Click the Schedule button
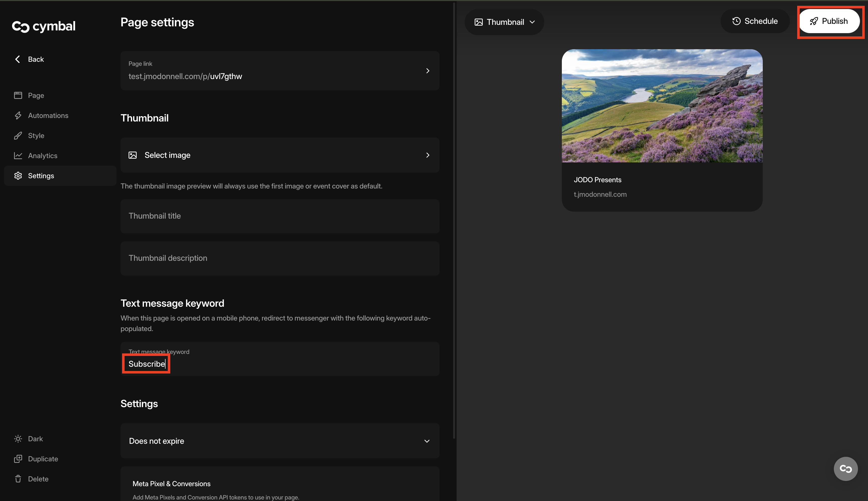Image resolution: width=868 pixels, height=501 pixels. pyautogui.click(x=755, y=21)
